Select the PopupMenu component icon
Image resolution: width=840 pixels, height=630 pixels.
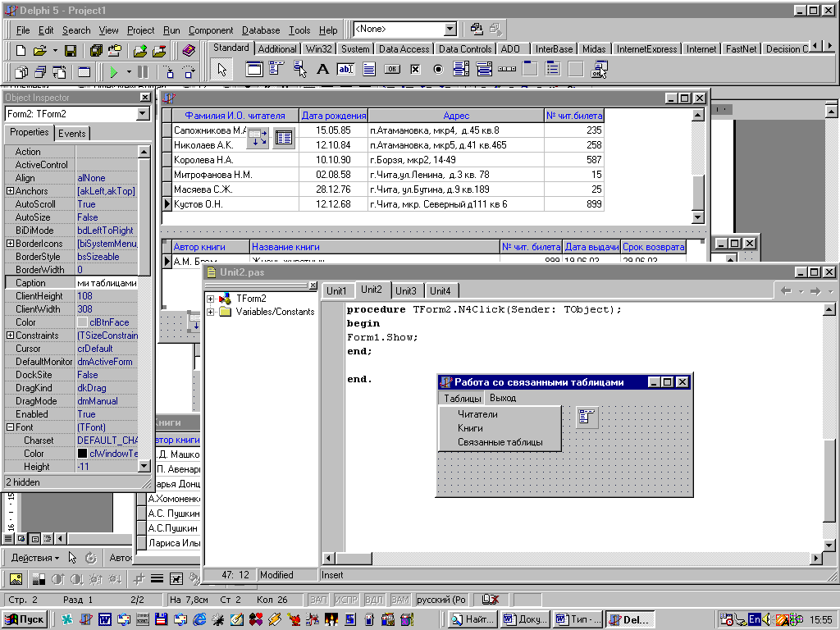[300, 69]
